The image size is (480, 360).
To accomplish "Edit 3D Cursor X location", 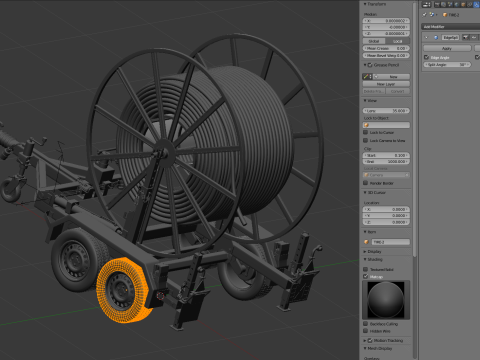I will [x=386, y=209].
